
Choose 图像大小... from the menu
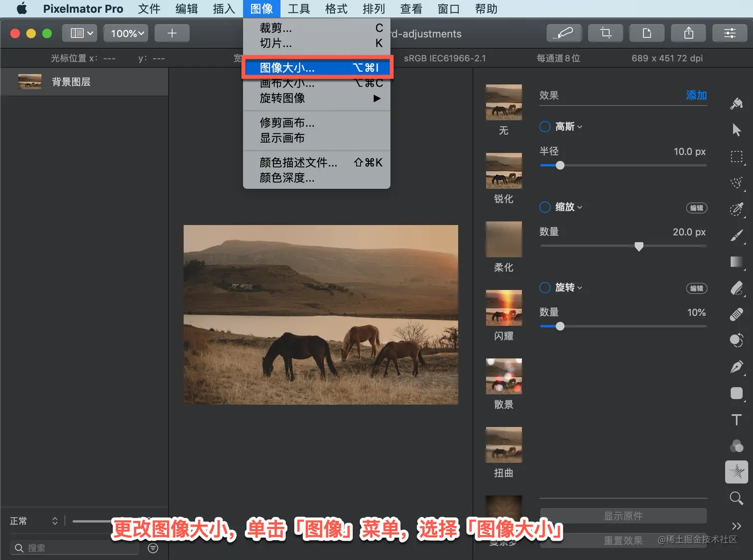318,68
